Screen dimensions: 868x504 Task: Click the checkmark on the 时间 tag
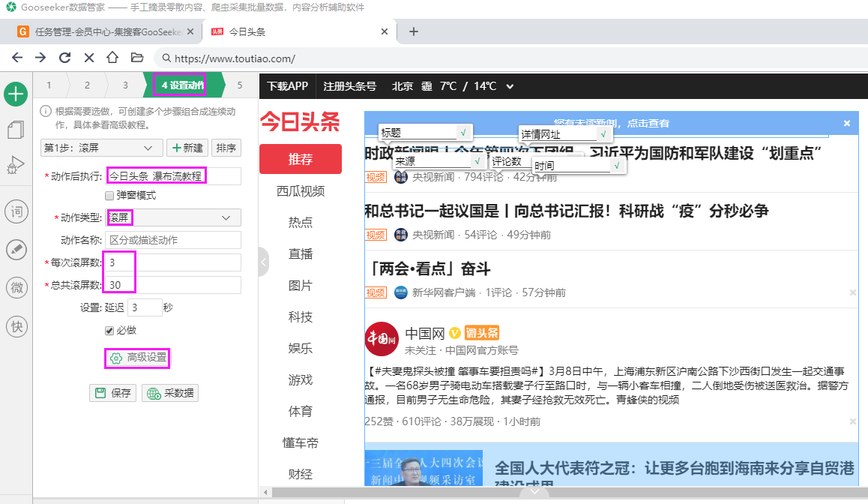pos(617,165)
